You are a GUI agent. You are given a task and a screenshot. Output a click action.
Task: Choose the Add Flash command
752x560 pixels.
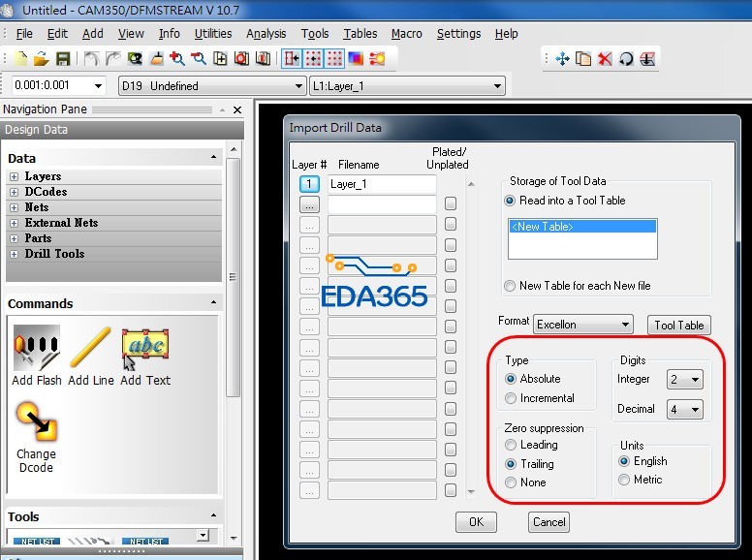click(37, 356)
